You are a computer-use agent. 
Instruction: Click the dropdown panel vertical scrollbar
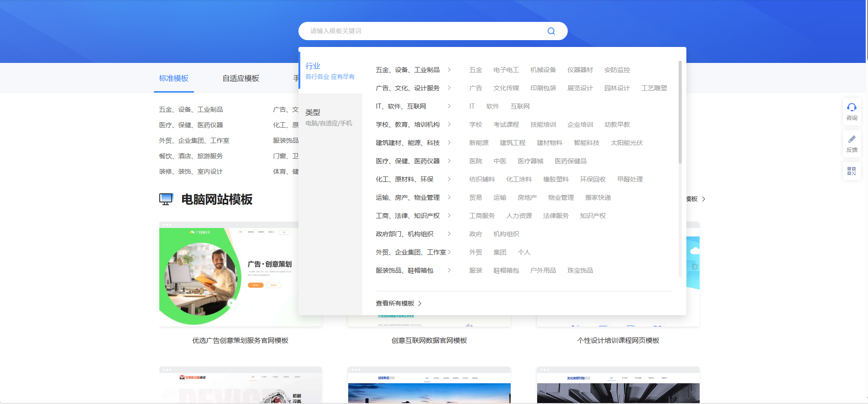coord(680,114)
